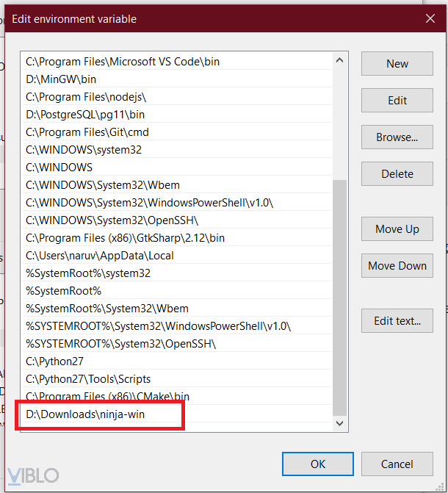Click the dialog resize grip corner
The image size is (448, 493).
pos(439,486)
